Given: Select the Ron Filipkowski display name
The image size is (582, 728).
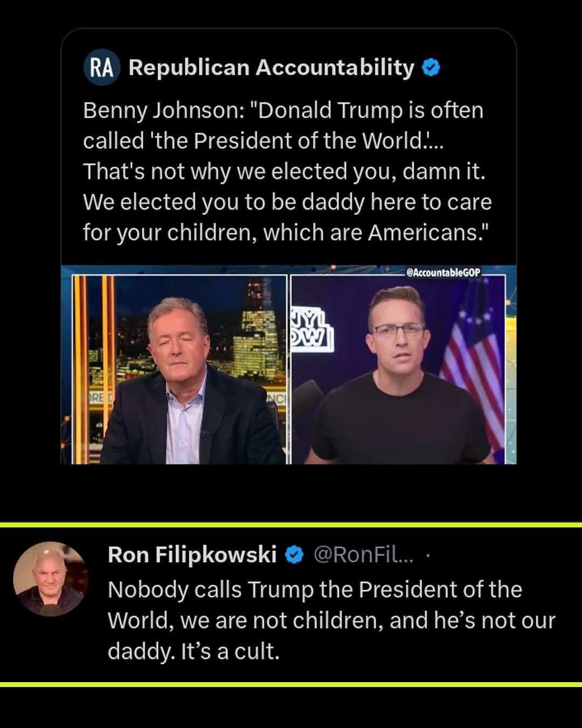Looking at the screenshot, I should point(192,554).
